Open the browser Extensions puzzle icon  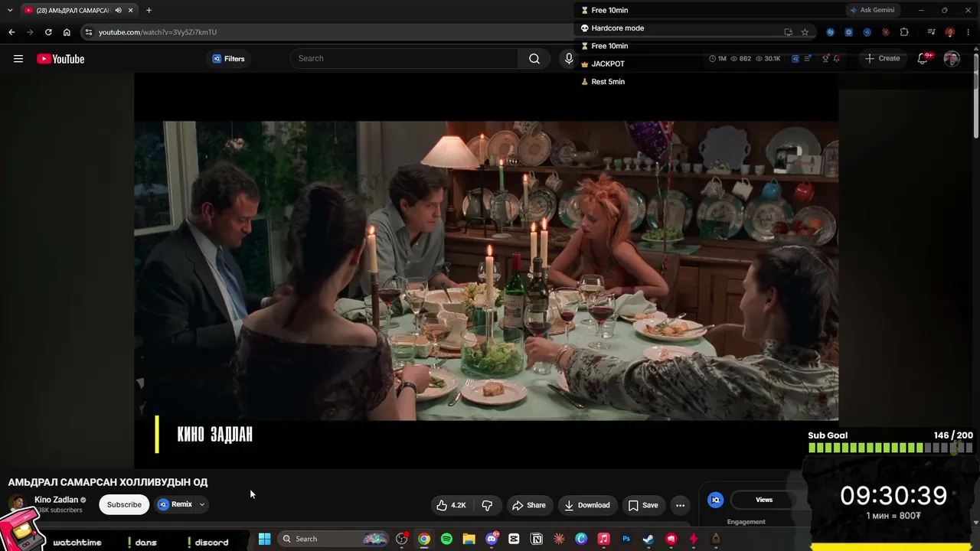[904, 32]
